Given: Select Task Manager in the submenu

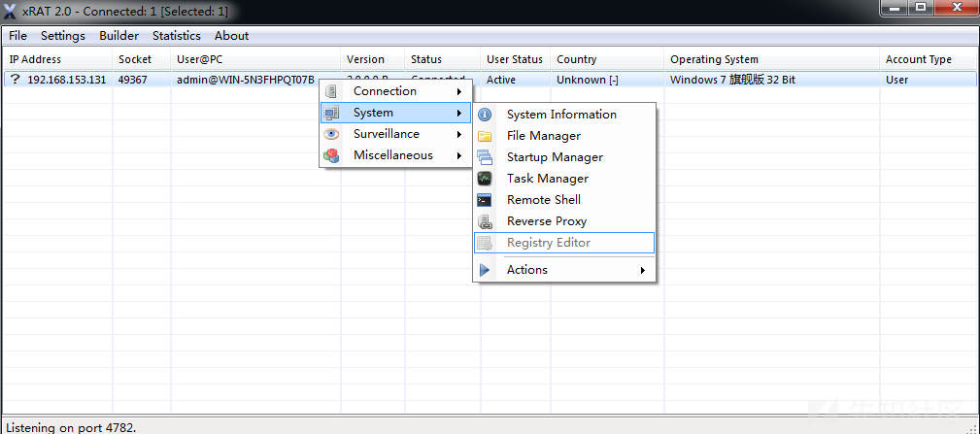Looking at the screenshot, I should coord(564,178).
